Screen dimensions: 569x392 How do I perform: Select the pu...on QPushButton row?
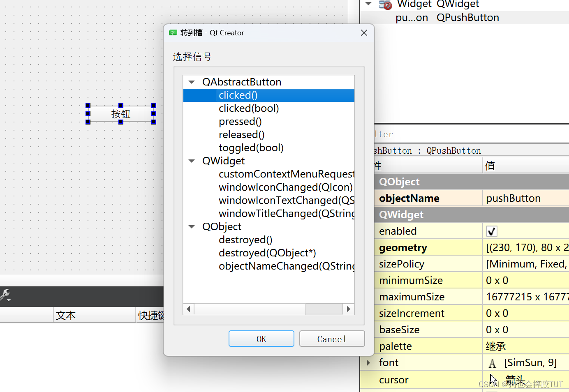(465, 18)
